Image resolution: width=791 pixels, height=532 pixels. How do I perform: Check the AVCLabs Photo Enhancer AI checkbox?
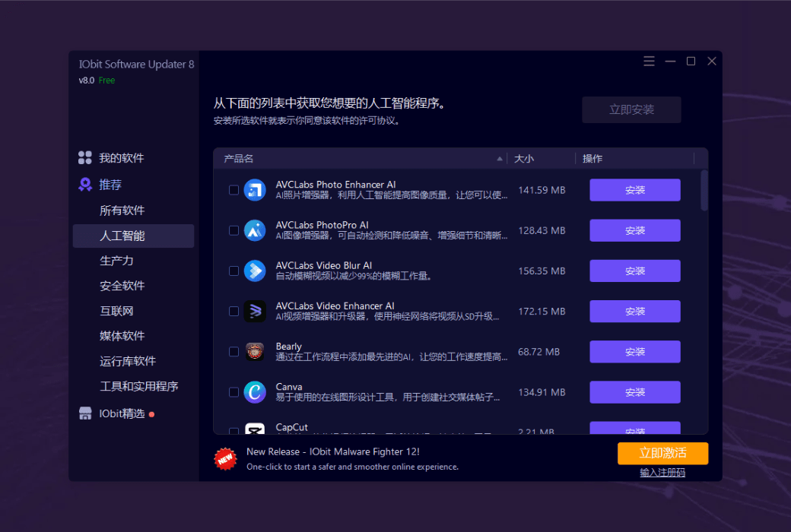click(233, 190)
